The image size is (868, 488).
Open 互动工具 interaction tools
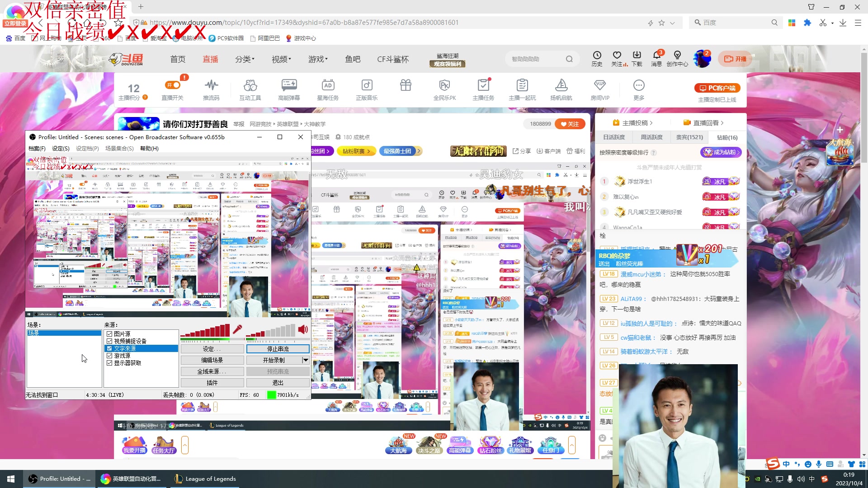[250, 85]
